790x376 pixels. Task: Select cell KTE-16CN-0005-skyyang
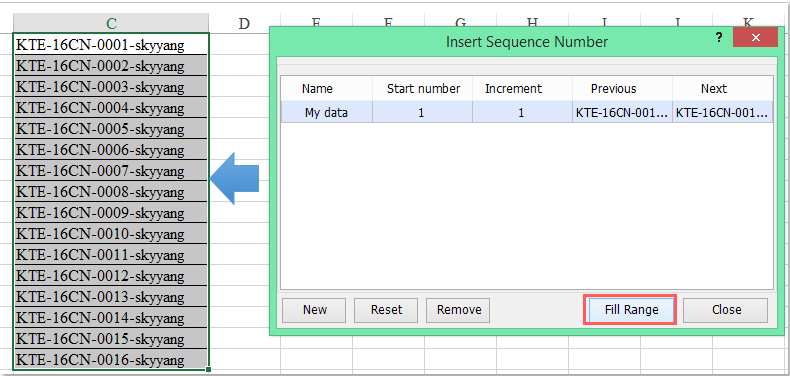tap(111, 129)
